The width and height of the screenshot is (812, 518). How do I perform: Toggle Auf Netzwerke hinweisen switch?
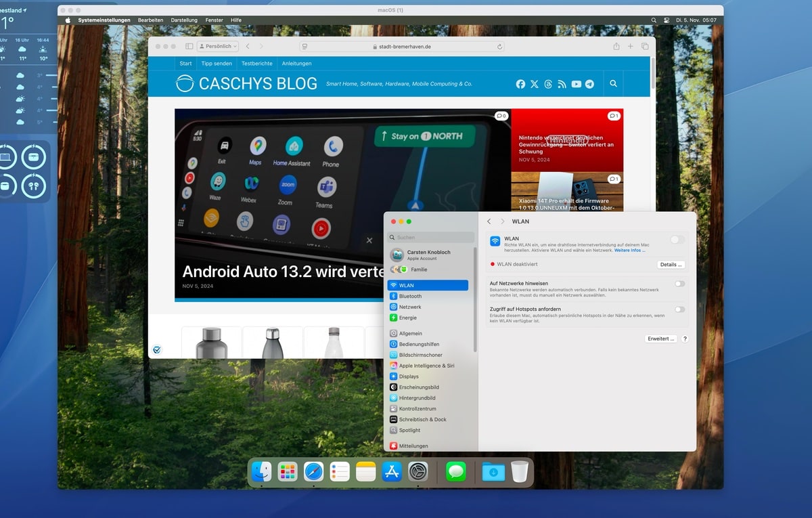679,284
